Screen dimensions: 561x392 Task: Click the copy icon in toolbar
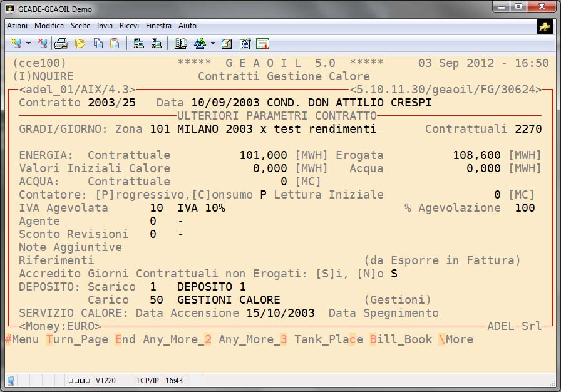[x=98, y=44]
